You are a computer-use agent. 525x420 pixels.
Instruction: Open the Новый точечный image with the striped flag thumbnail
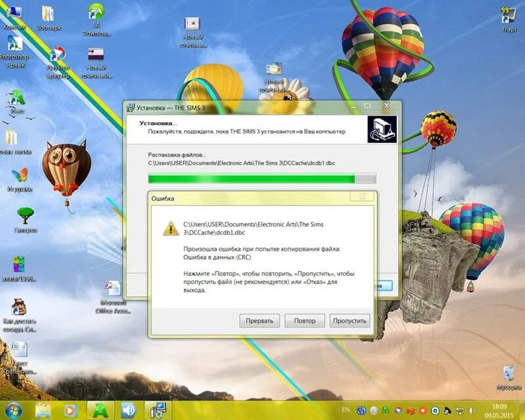click(96, 63)
